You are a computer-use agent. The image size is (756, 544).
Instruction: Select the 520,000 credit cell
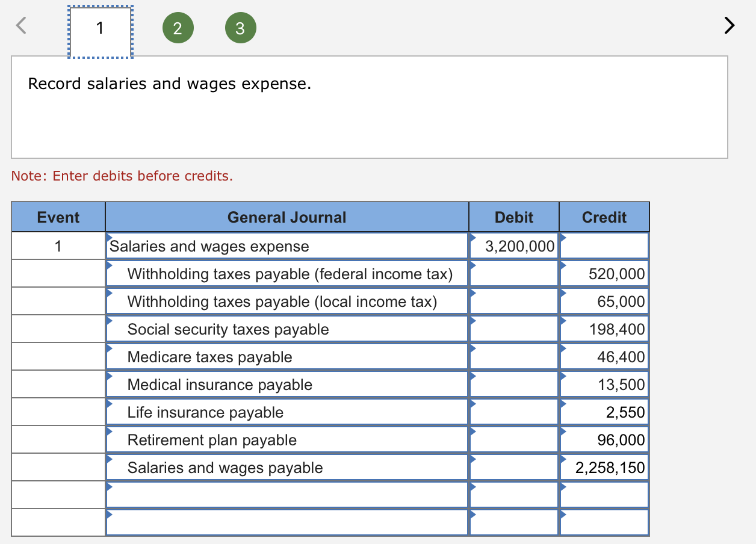[x=604, y=274]
